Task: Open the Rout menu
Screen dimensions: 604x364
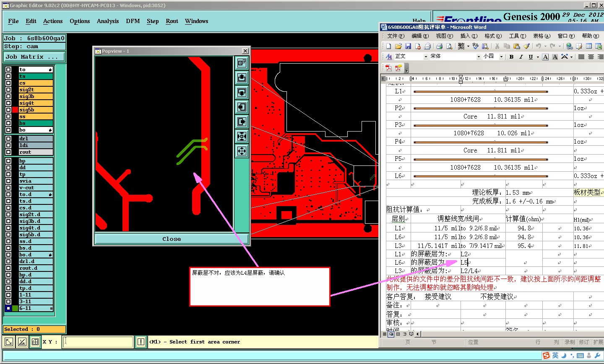Action: (172, 21)
